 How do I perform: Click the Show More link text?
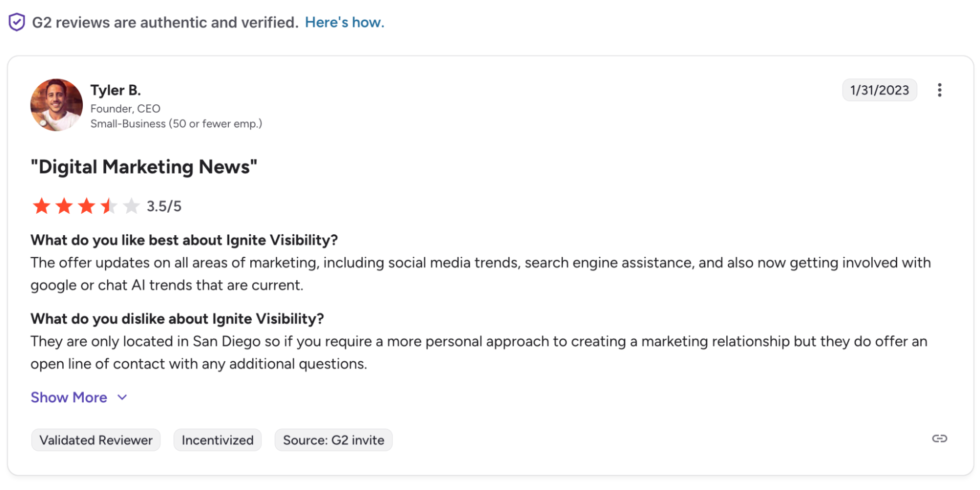point(69,397)
